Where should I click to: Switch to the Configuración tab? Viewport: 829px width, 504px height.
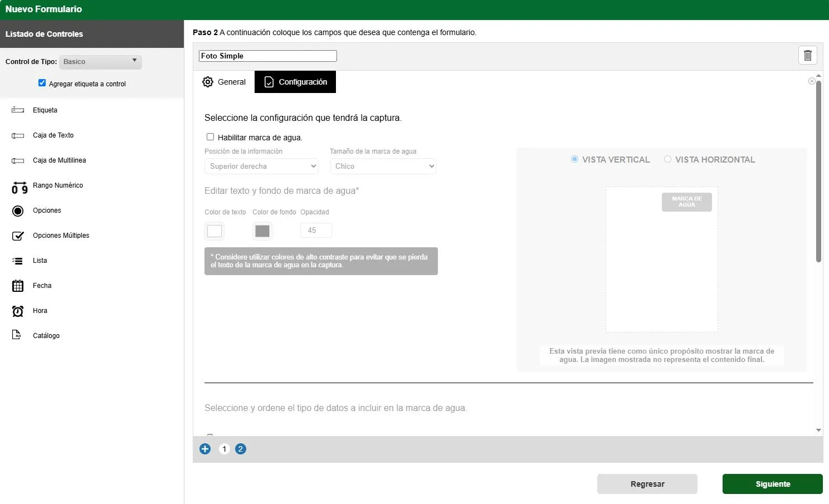click(x=295, y=82)
